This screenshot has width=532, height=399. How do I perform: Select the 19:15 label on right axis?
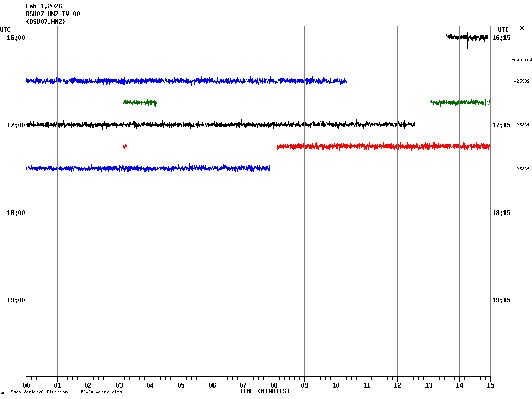(501, 300)
